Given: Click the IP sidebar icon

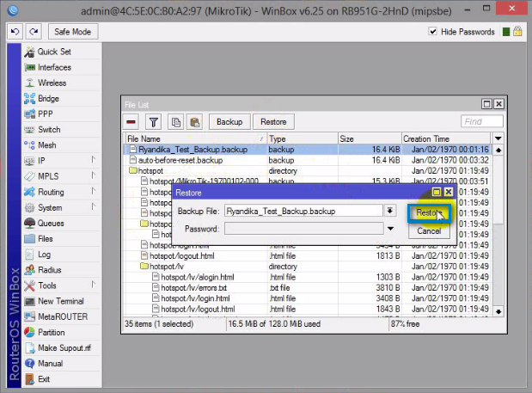Looking at the screenshot, I should [x=29, y=161].
